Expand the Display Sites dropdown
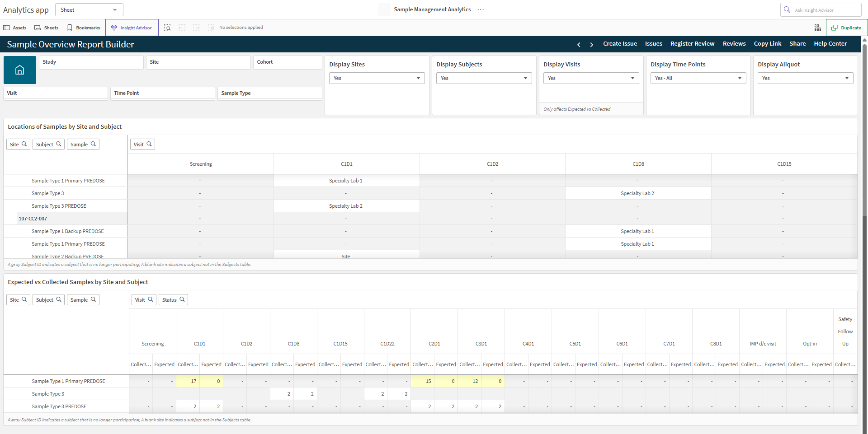Viewport: 868px width, 434px height. pyautogui.click(x=377, y=78)
